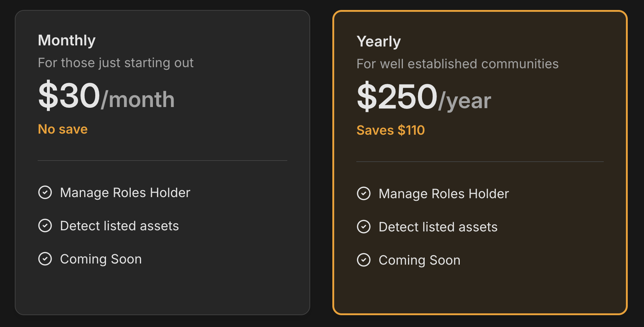Click Monthly "Detect listed assets" feature text

(x=120, y=226)
